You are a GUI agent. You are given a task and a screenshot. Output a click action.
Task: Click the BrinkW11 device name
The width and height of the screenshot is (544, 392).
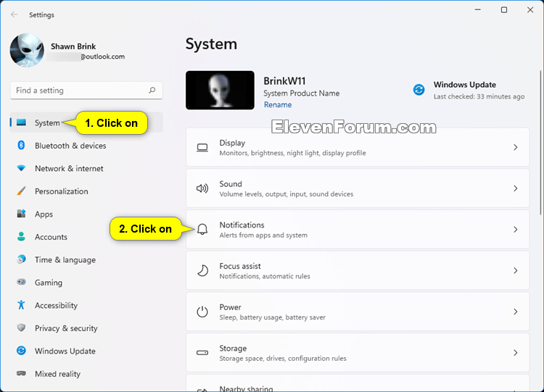click(x=284, y=80)
